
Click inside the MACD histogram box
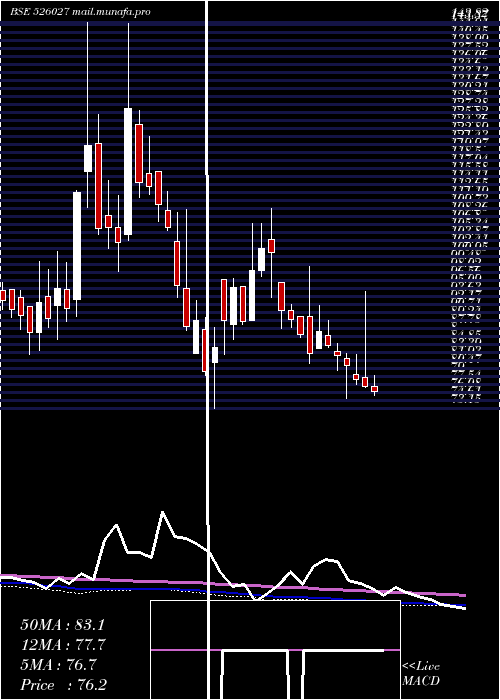[275, 650]
